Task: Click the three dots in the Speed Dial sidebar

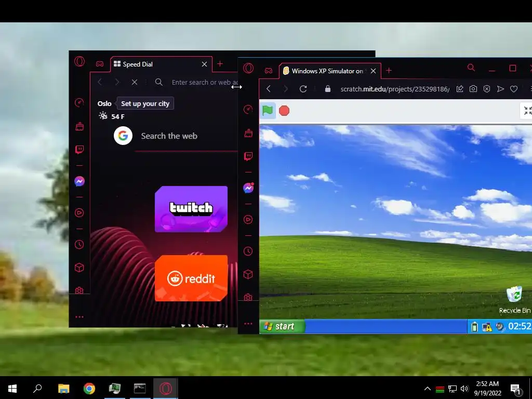Action: [79, 317]
